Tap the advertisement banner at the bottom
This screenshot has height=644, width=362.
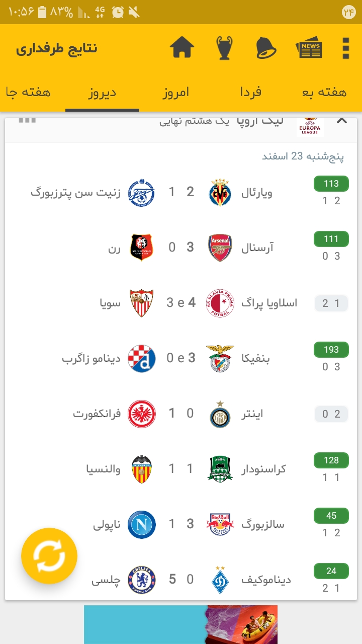(181, 624)
